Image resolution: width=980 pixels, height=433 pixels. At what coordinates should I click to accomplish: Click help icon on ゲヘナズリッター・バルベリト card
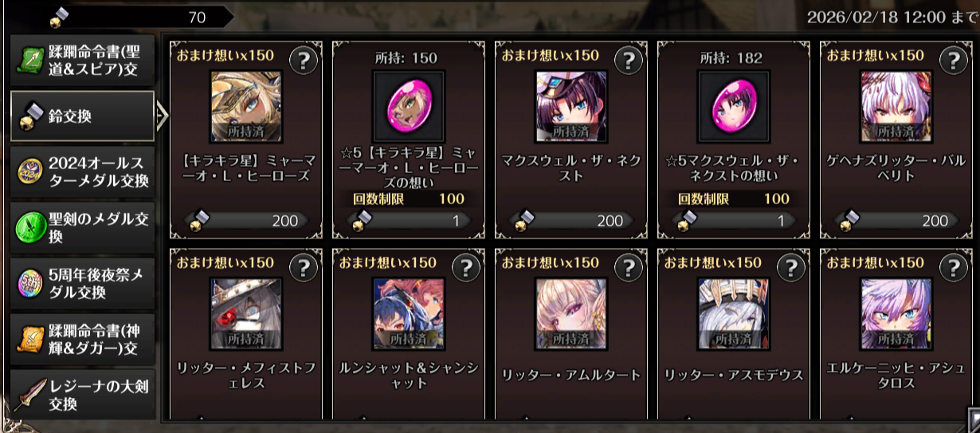coord(954,60)
